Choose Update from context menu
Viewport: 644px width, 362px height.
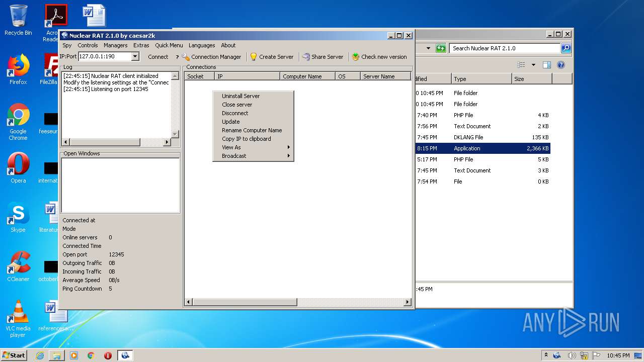point(253,122)
